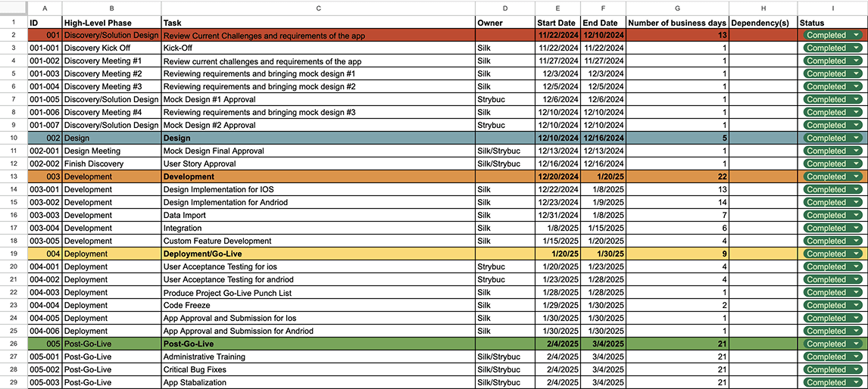Viewport: 868px width, 389px height.
Task: Select column G header
Action: click(677, 8)
